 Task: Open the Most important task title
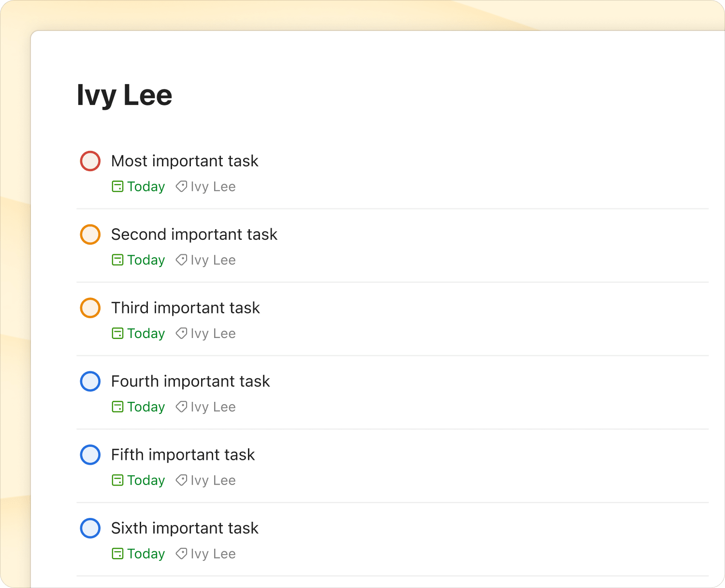tap(185, 161)
